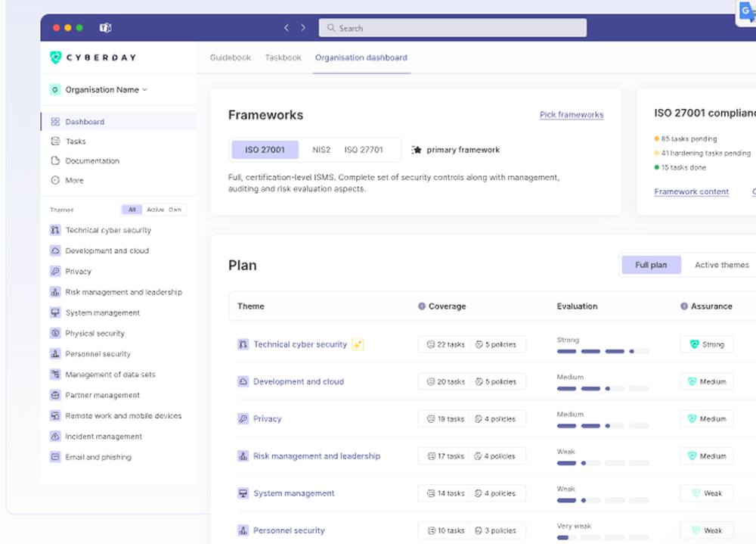Open Personnel security in Plan table
Image resolution: width=756 pixels, height=544 pixels.
tap(289, 530)
